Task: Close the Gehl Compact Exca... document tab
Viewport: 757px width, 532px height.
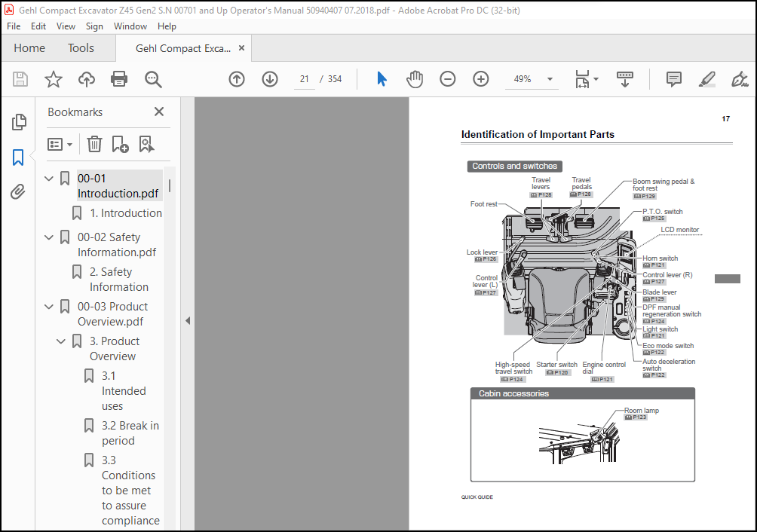Action: coord(241,47)
